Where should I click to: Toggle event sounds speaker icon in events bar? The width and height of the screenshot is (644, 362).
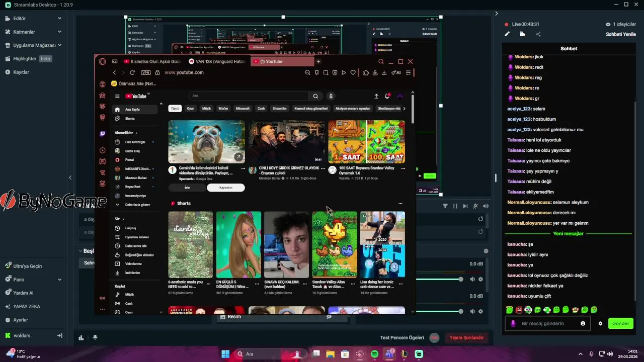(486, 206)
